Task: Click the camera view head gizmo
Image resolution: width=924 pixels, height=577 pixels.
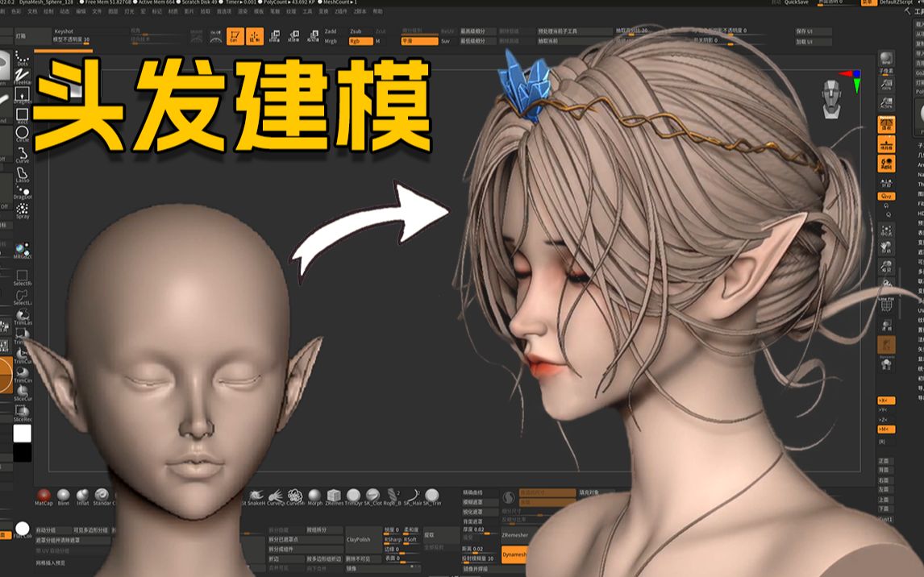Action: point(831,99)
